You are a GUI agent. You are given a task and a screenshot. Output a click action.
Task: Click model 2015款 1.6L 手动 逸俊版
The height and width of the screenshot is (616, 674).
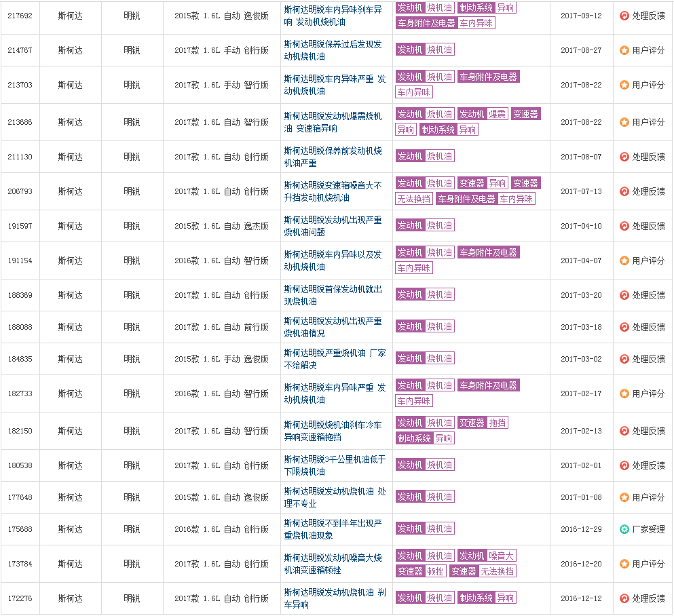point(221,359)
